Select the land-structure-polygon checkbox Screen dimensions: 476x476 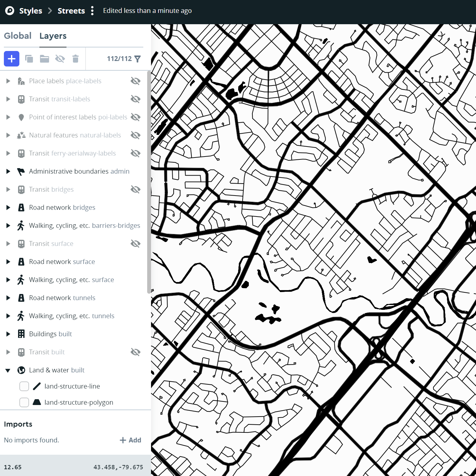[x=24, y=402]
